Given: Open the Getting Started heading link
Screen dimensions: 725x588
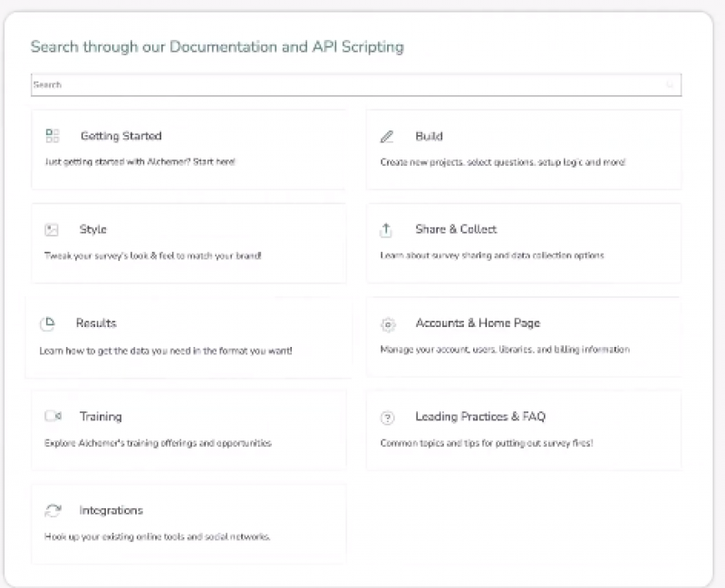Looking at the screenshot, I should pyautogui.click(x=121, y=136).
